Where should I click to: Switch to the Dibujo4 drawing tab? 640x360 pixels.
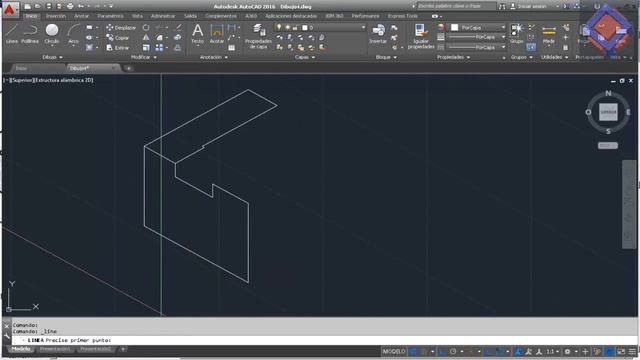[80, 68]
